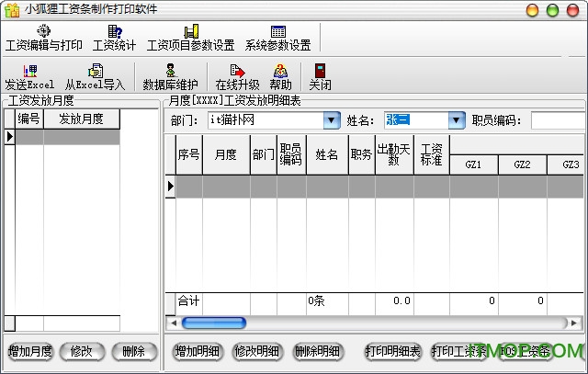Click 修改明细 button

[x=257, y=352]
